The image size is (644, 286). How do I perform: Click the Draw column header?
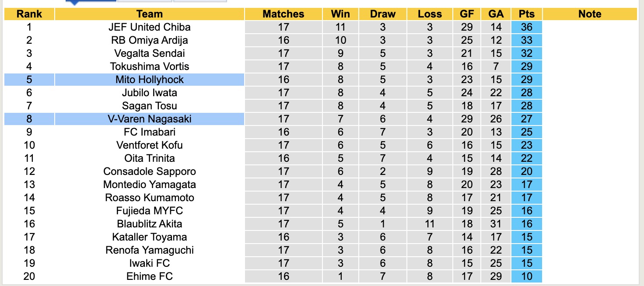point(382,14)
